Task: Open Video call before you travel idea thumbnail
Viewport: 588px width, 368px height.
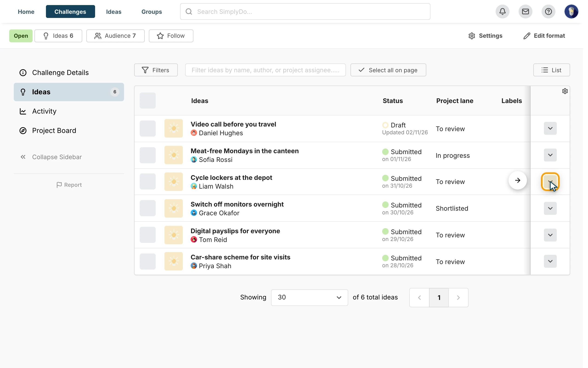Action: click(x=173, y=128)
